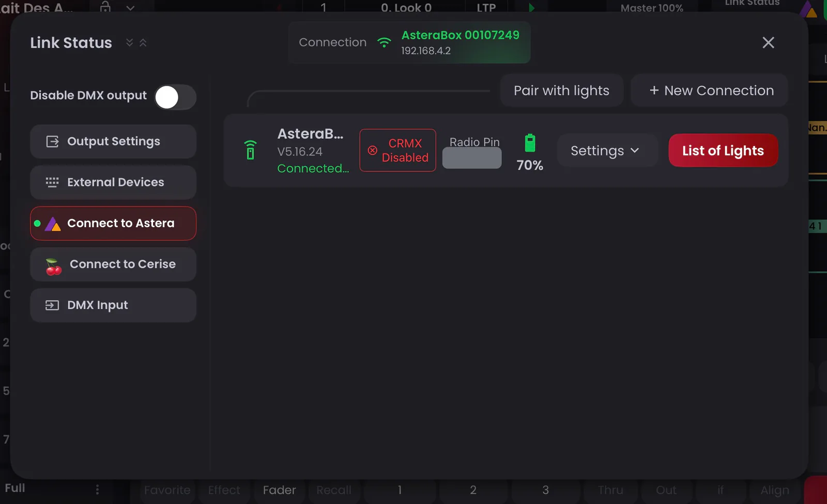Screen dimensions: 827x504
Task: Click the 'Radio Pin' label
Action: tap(474, 142)
